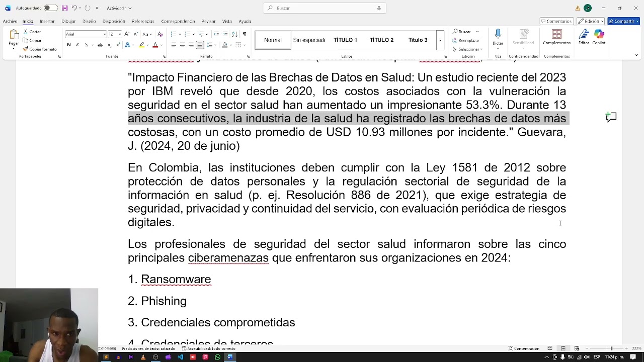Launch Copilot

coord(599,37)
